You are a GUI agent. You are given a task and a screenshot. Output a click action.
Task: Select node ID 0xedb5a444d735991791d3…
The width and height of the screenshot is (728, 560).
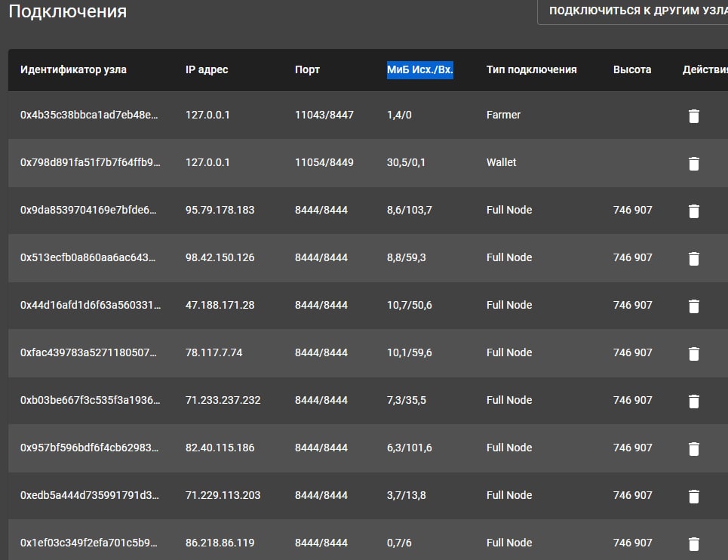pos(89,495)
